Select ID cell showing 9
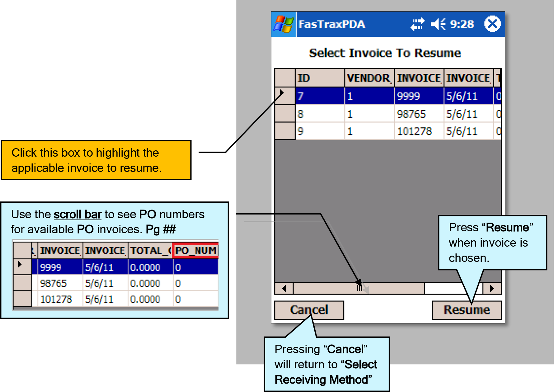Screen dimensions: 554x392 [320, 131]
